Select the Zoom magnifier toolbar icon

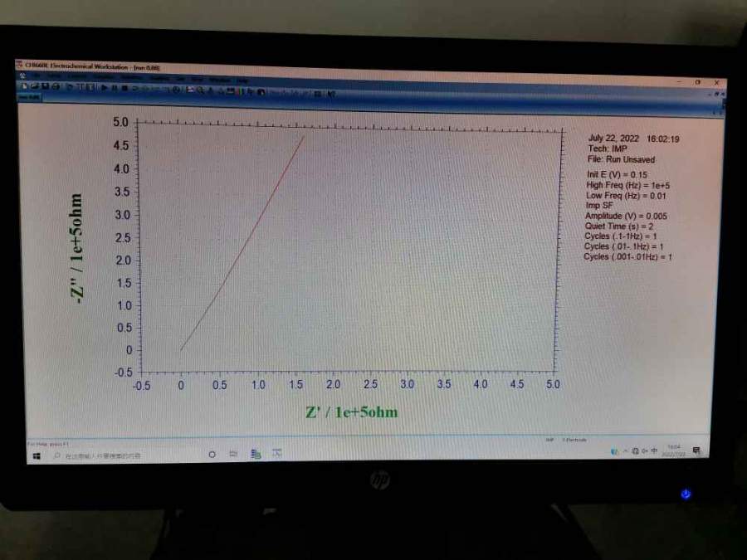coord(201,90)
